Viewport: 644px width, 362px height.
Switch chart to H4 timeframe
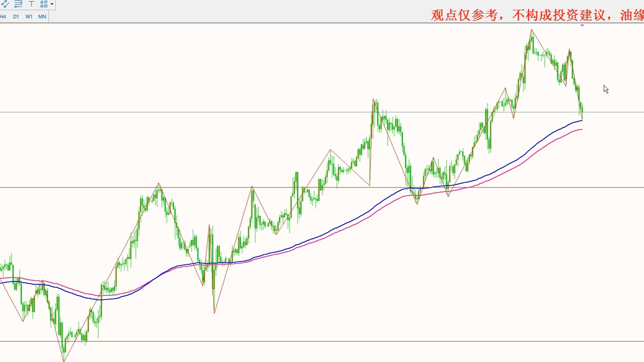pyautogui.click(x=3, y=17)
